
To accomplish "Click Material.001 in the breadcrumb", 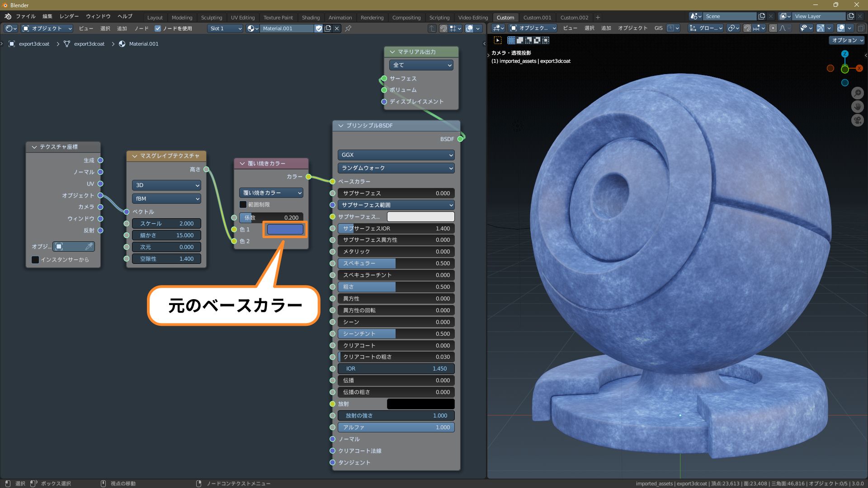I will pyautogui.click(x=143, y=44).
